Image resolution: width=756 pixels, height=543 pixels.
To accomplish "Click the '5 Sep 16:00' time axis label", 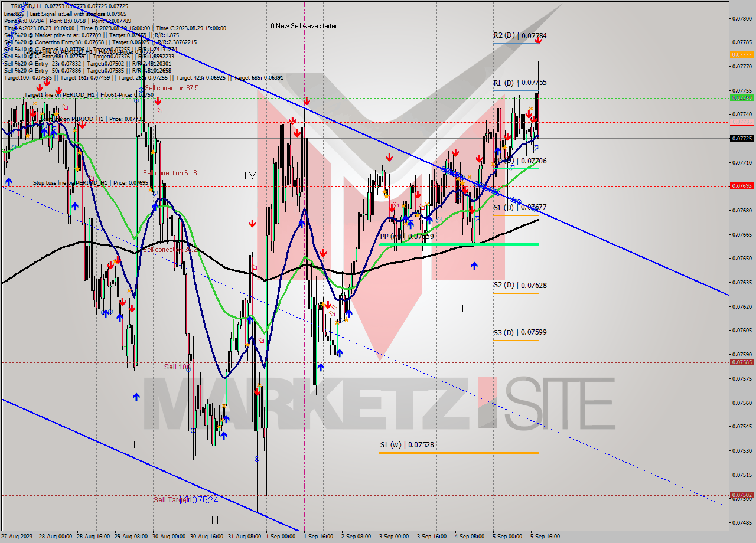I will pos(545,537).
